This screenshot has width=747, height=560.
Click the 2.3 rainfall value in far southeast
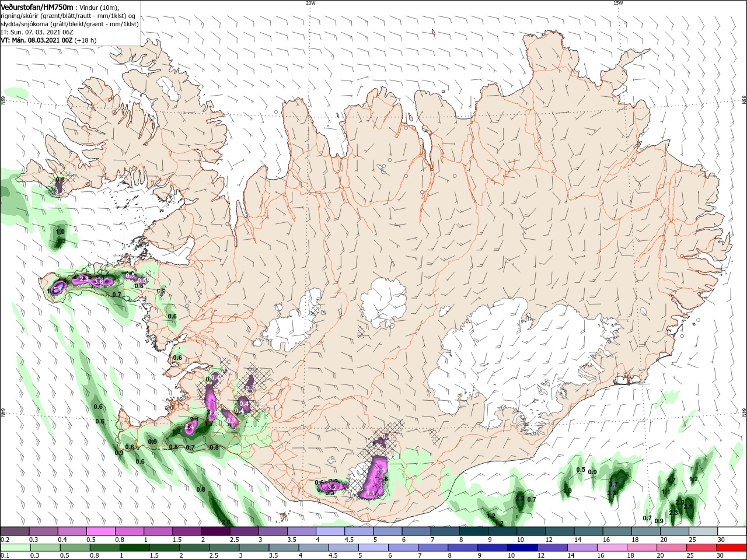point(673,513)
